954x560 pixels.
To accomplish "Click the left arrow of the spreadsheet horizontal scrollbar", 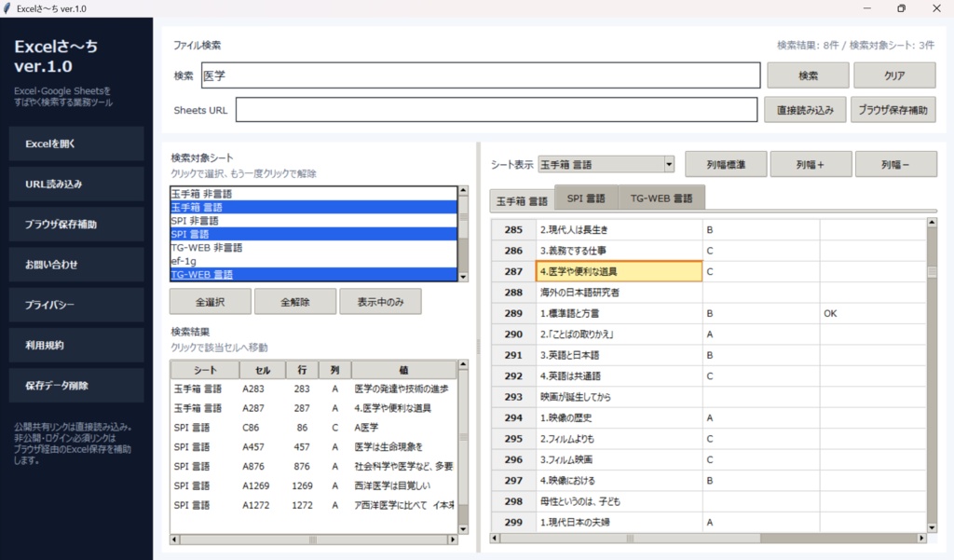I will point(495,538).
